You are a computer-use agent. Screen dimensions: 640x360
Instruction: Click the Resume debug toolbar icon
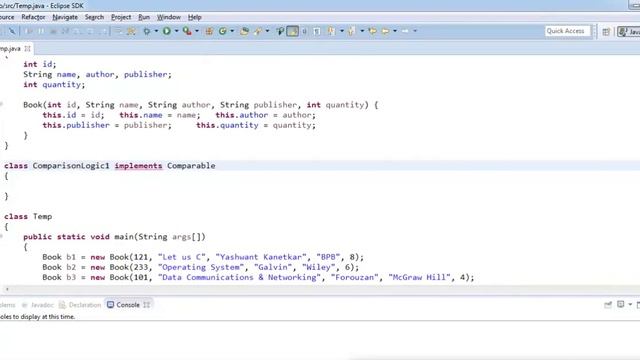point(29,31)
